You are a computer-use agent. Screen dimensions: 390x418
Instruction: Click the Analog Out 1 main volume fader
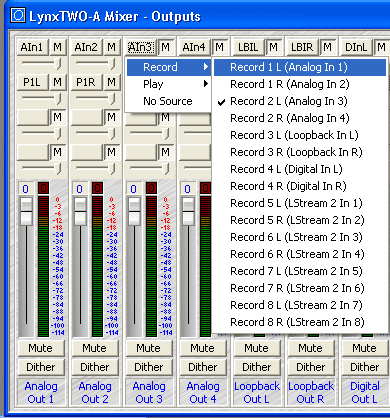pos(26,211)
